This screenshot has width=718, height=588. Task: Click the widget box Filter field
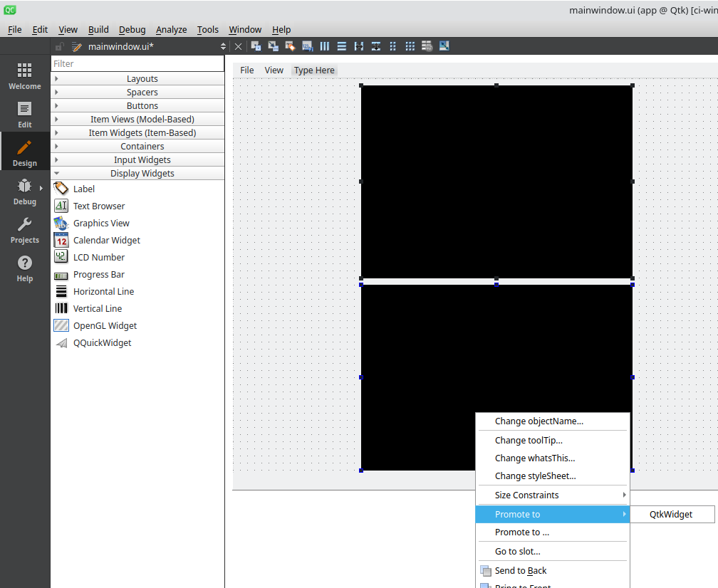137,63
